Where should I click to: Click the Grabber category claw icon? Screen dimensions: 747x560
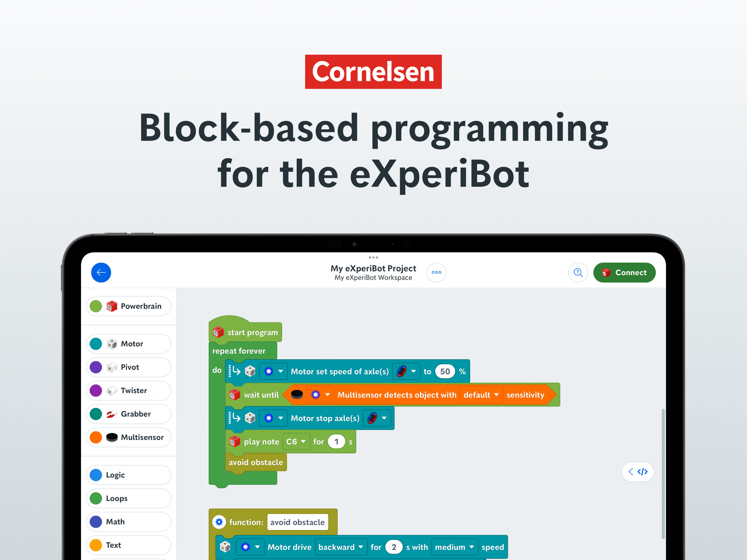(112, 414)
